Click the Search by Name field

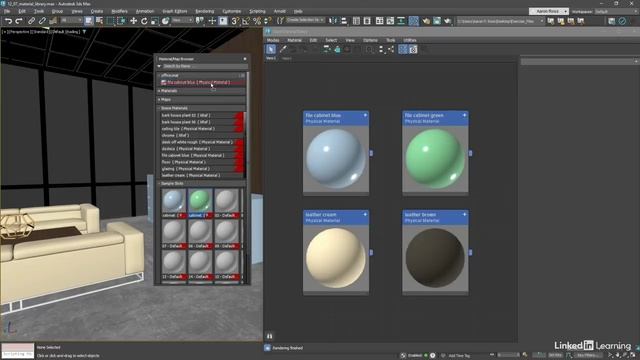[x=204, y=66]
